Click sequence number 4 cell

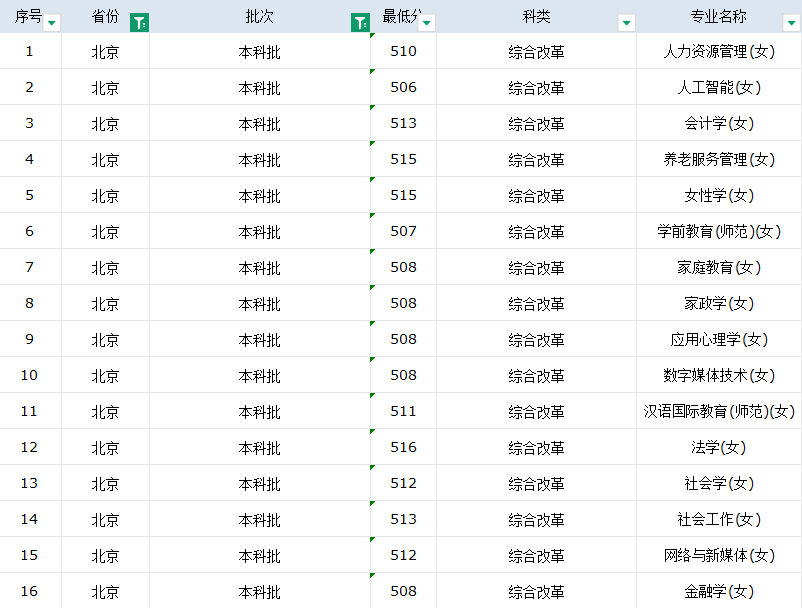[x=30, y=159]
